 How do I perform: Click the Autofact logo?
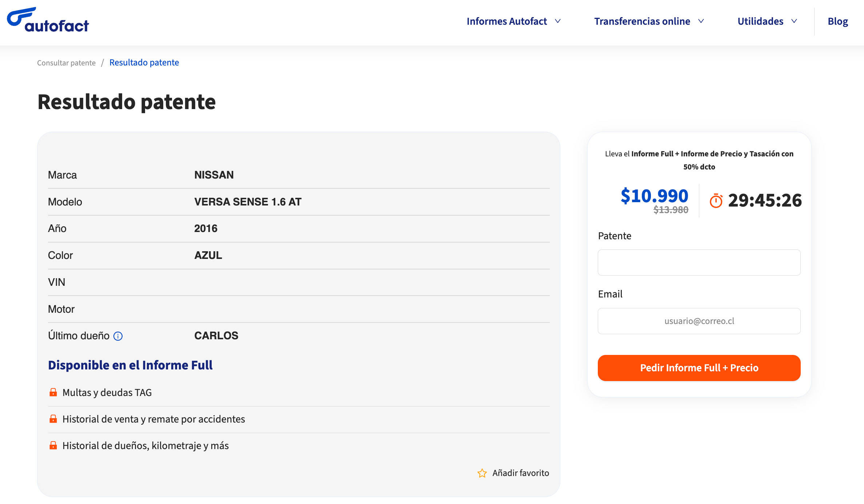click(47, 21)
